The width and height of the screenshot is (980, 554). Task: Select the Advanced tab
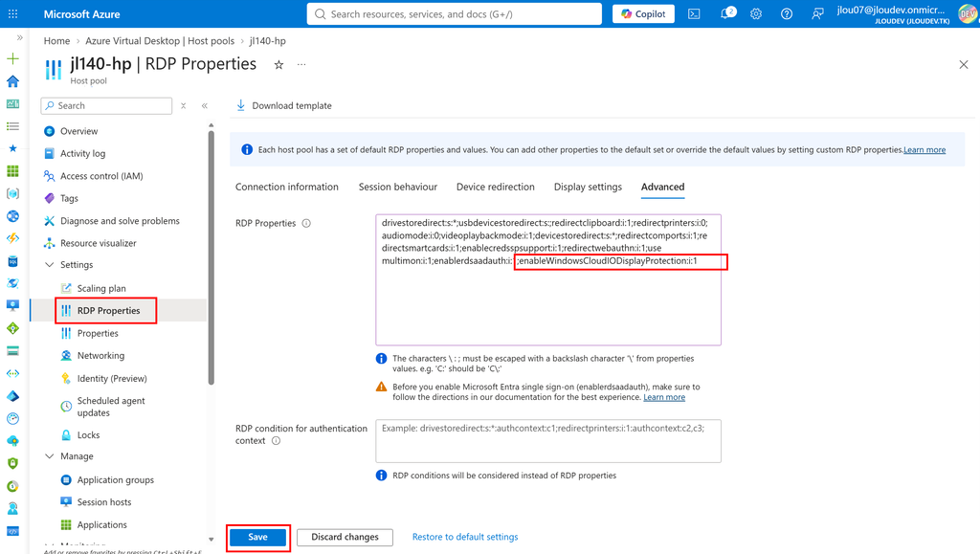(662, 187)
